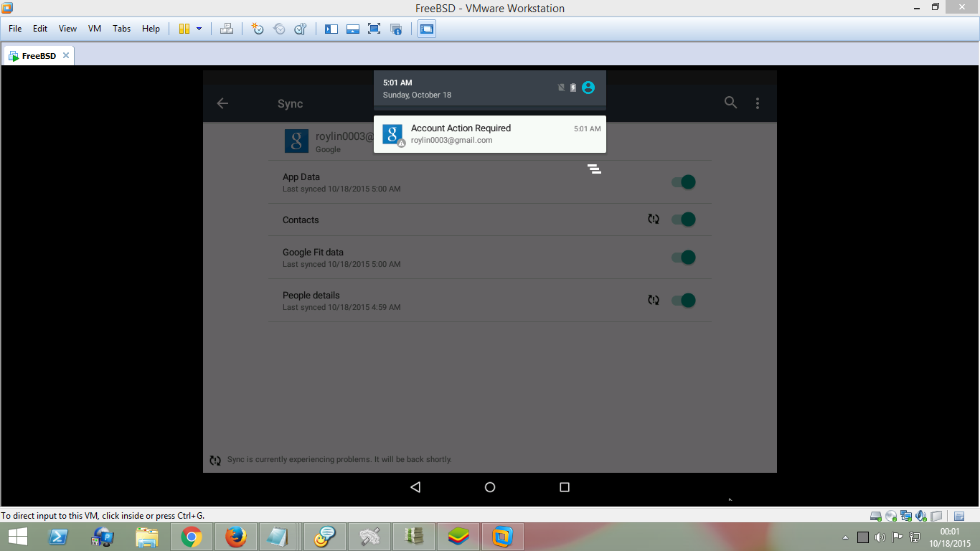The height and width of the screenshot is (551, 980).
Task: Open File Explorer from the taskbar
Action: pyautogui.click(x=147, y=537)
